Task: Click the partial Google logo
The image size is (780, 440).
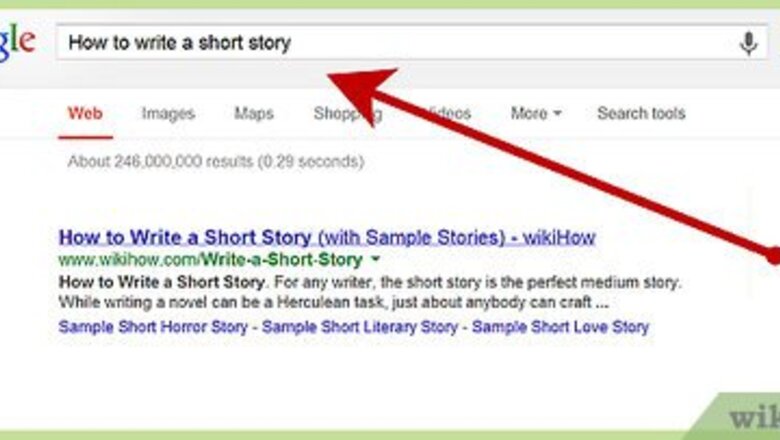Action: (17, 43)
